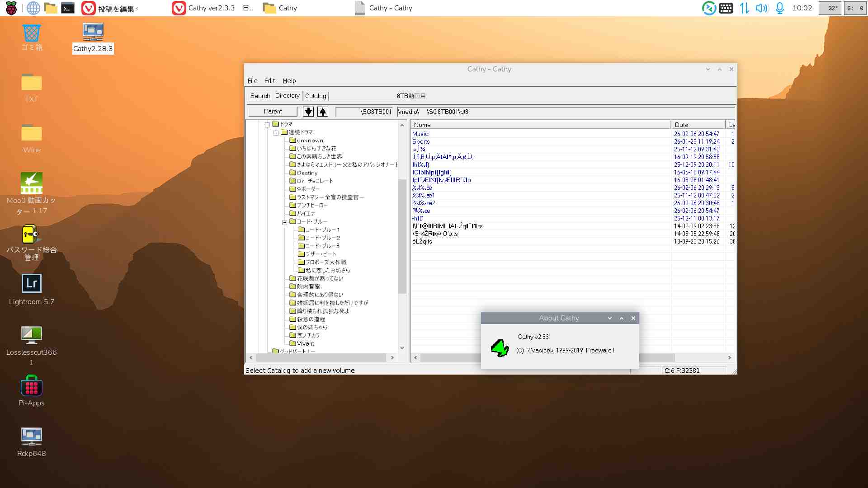The height and width of the screenshot is (488, 868).
Task: Open the terminal icon in the taskbar
Action: pos(68,8)
